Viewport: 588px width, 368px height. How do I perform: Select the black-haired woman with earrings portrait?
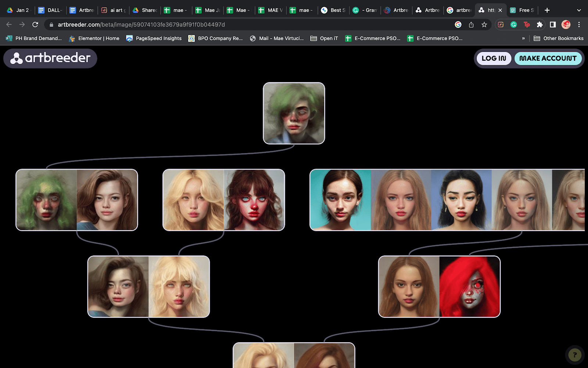tap(461, 200)
